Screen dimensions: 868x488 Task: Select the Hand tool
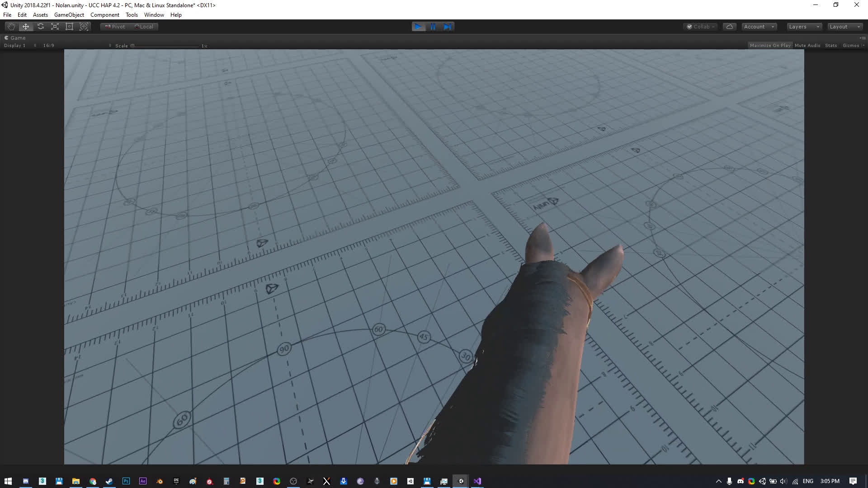[x=11, y=27]
